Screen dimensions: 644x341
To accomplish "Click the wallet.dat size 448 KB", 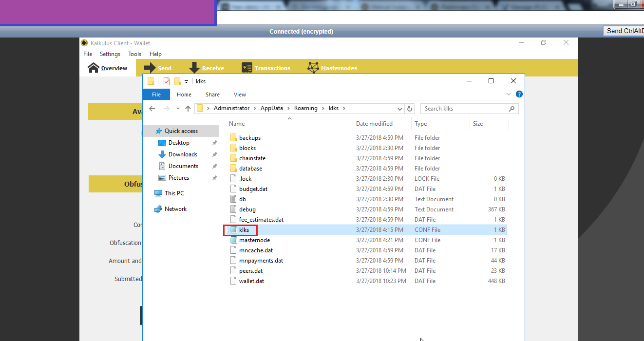I will pyautogui.click(x=496, y=281).
